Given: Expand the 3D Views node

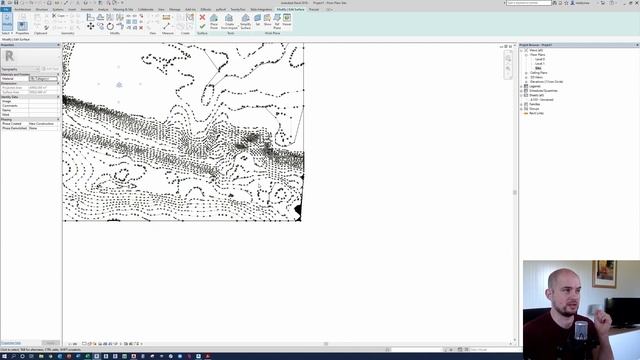Looking at the screenshot, I should click(527, 77).
